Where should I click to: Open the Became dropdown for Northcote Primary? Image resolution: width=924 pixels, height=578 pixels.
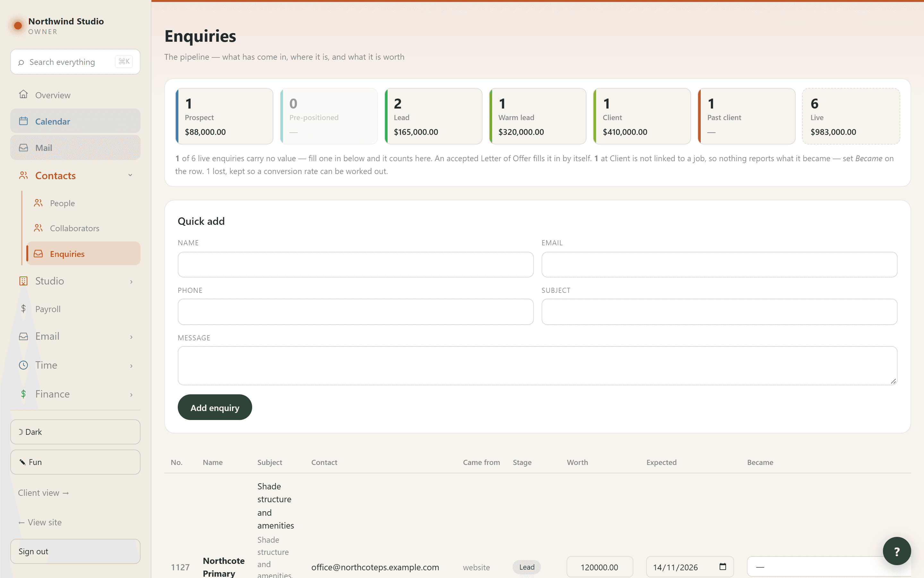pyautogui.click(x=828, y=567)
